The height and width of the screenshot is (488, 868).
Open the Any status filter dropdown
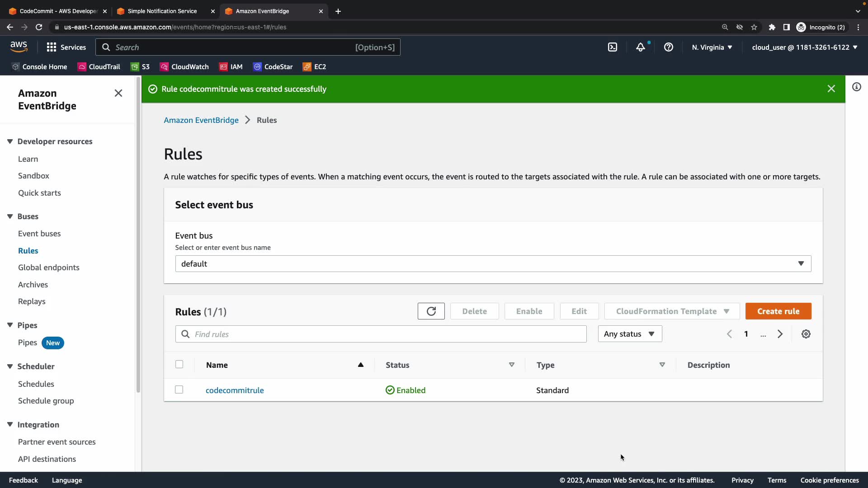(x=629, y=334)
